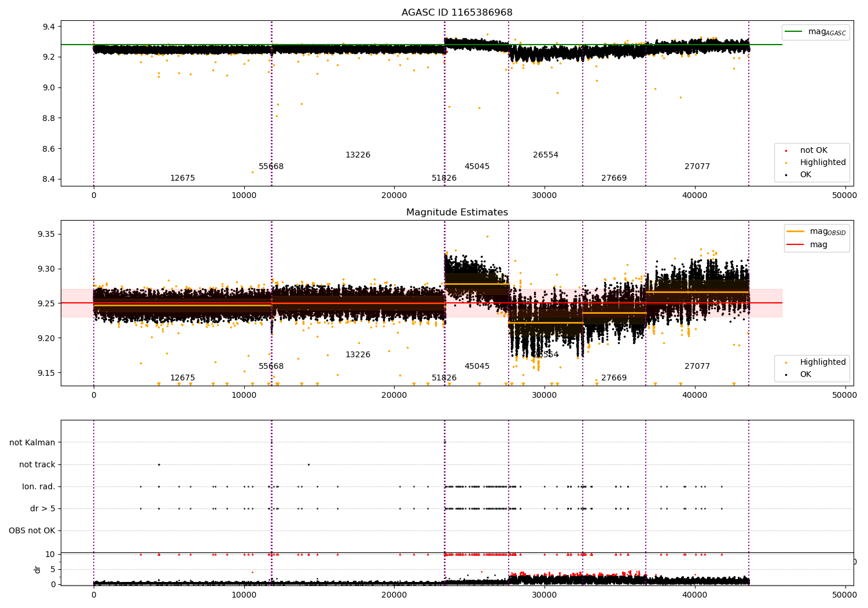Click the 9.30 y-axis tick label
This screenshot has width=868, height=608.
point(46,269)
